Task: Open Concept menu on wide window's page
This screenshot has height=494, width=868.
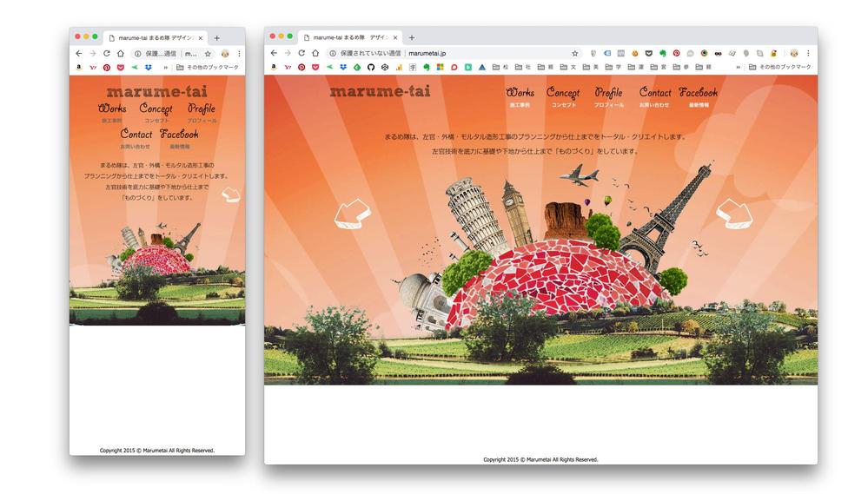Action: point(563,96)
